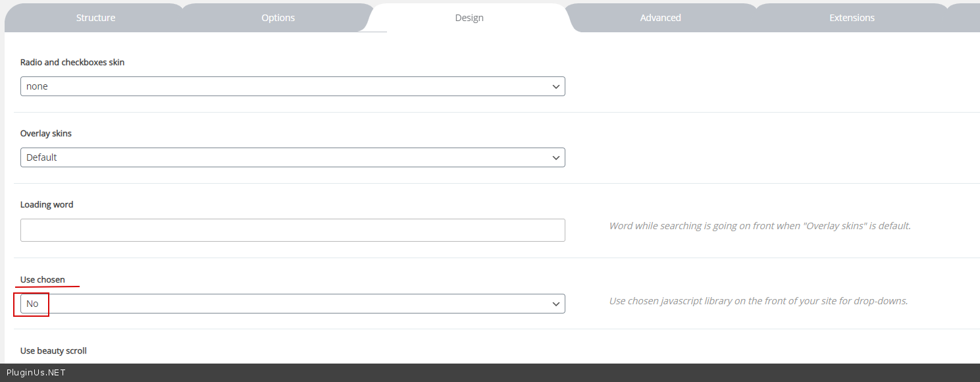Viewport: 980px width, 382px height.
Task: Open the Use chosen dropdown
Action: coord(292,304)
